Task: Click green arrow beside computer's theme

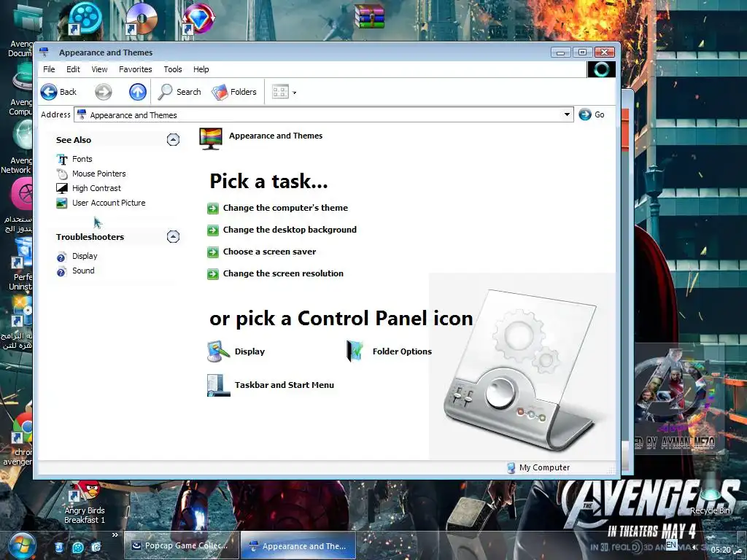Action: [212, 208]
